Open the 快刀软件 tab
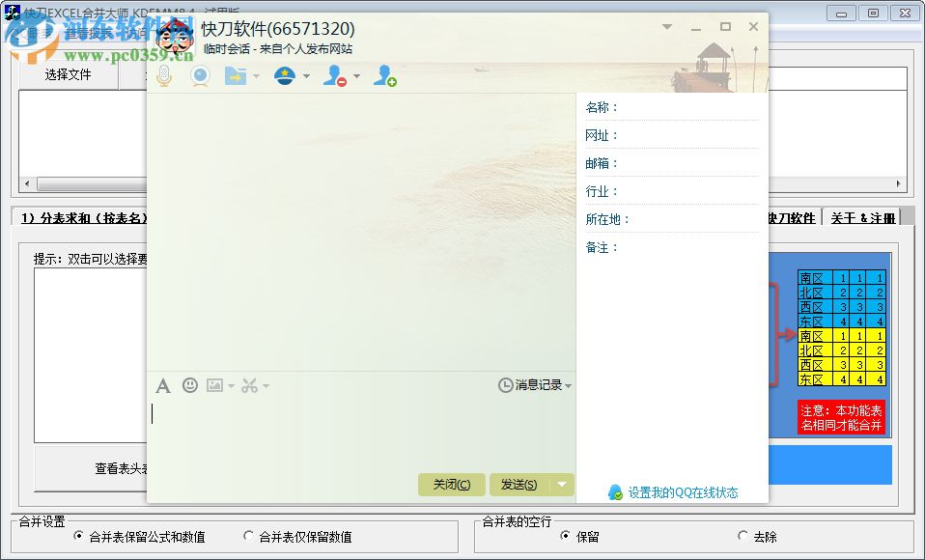The image size is (925, 560). click(794, 217)
